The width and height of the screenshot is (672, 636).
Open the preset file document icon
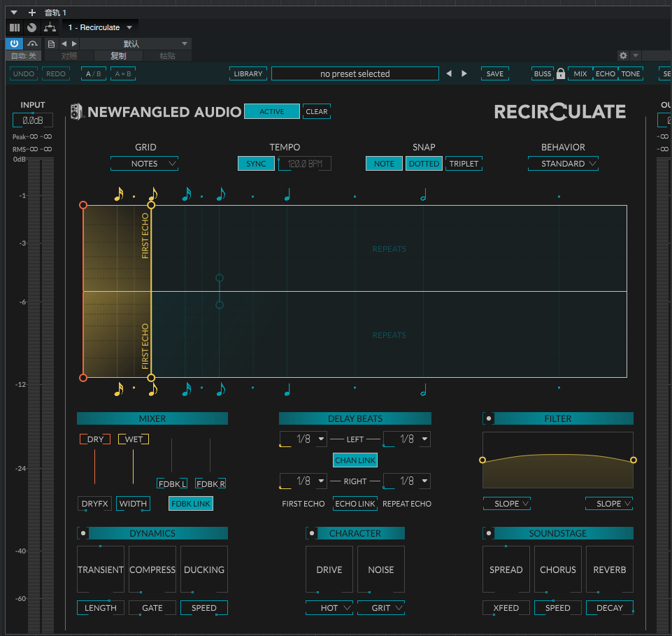tap(51, 44)
